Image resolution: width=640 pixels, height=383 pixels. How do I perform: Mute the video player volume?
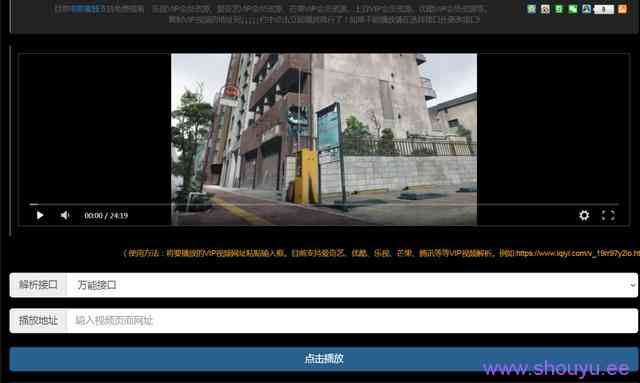pyautogui.click(x=65, y=215)
